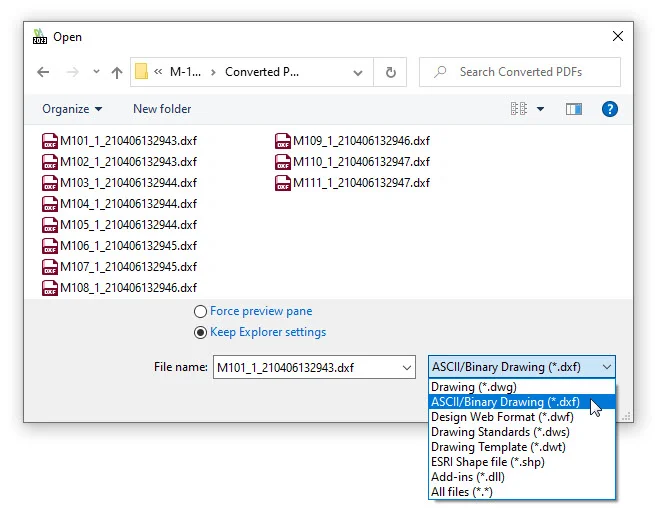The image size is (655, 512).
Task: Select Force preview pane radio button
Action: tap(201, 311)
